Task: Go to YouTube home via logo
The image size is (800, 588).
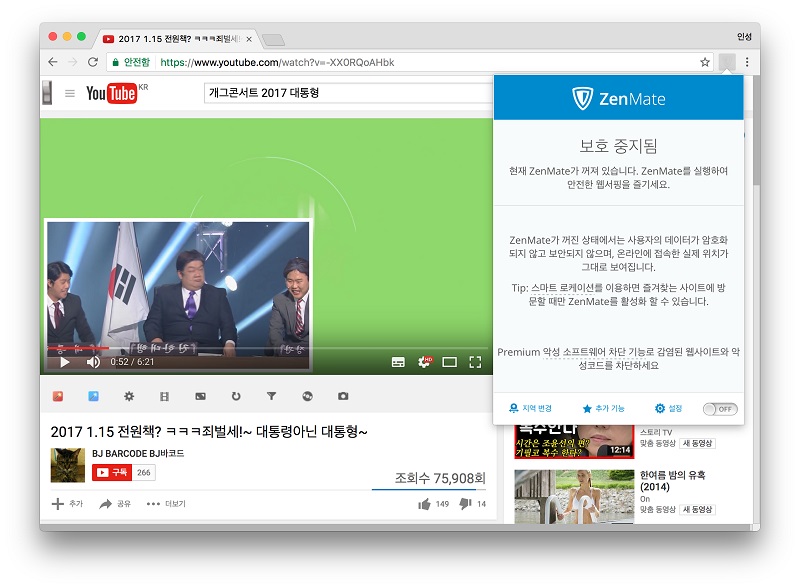Action: [112, 93]
